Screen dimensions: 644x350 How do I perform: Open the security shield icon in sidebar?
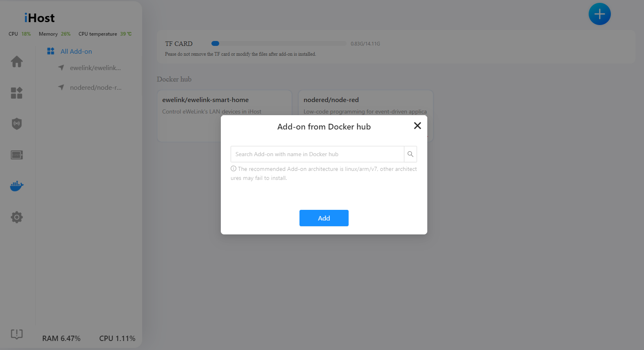click(17, 124)
